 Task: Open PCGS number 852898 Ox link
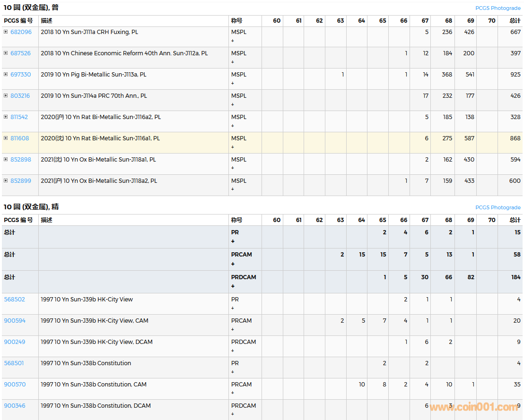click(x=21, y=160)
